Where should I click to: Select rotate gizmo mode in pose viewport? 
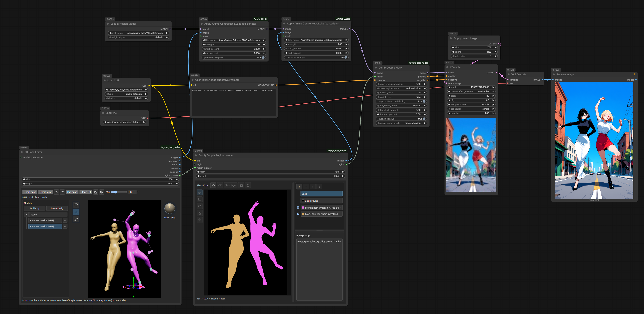(76, 205)
